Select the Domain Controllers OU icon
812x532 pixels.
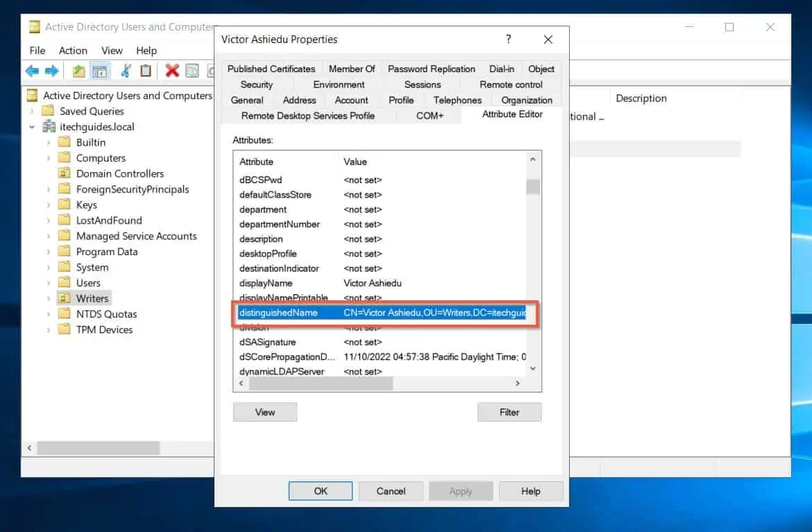point(65,173)
